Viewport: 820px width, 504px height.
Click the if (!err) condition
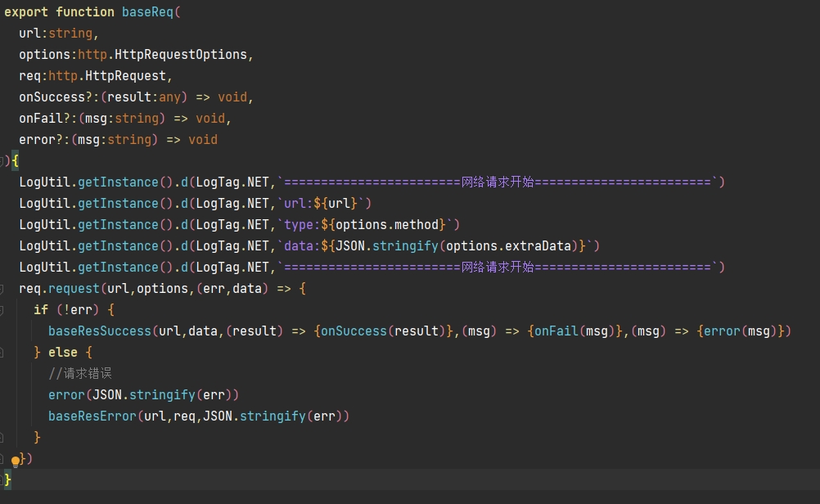[x=66, y=310]
